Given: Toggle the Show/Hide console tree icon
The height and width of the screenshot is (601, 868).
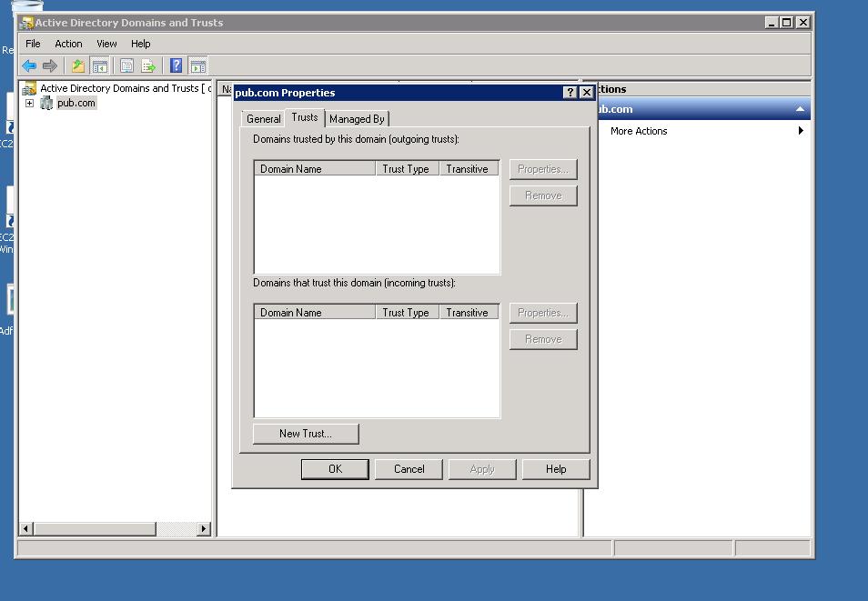Looking at the screenshot, I should (x=99, y=65).
